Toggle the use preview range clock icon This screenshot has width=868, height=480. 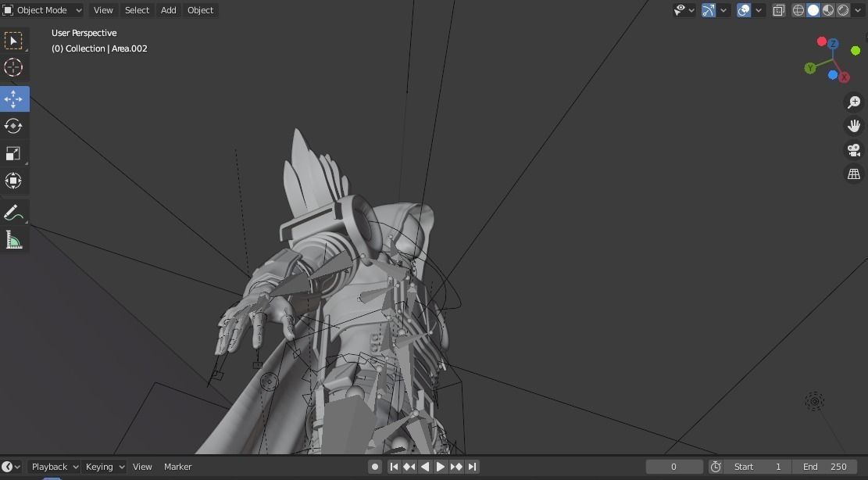pos(715,467)
